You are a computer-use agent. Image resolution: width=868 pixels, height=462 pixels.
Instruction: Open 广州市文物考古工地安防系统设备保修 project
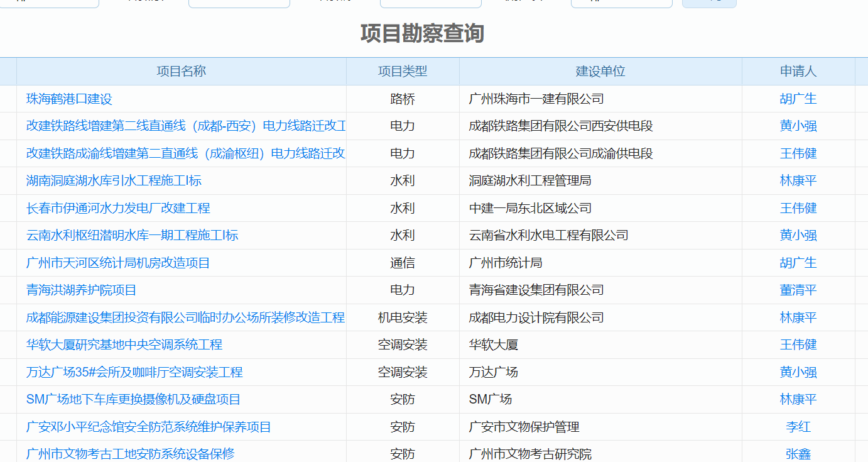coord(130,453)
